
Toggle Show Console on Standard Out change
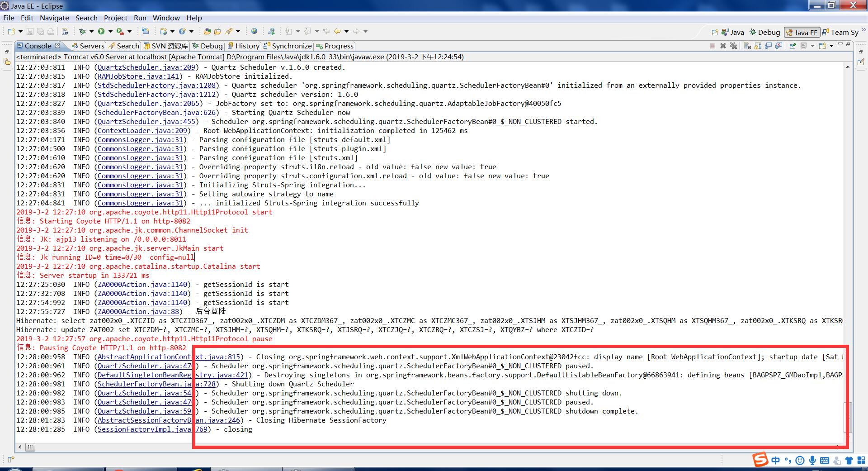pos(768,45)
